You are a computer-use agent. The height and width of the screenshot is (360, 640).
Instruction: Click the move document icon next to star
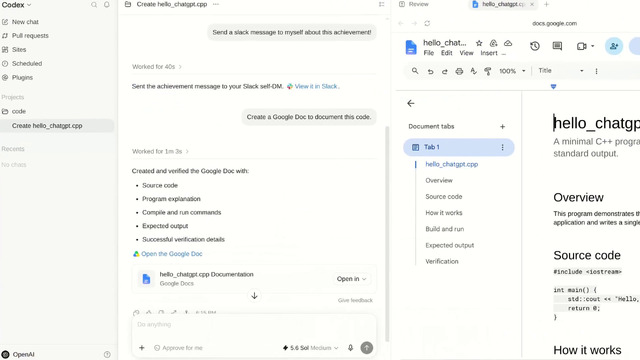coord(493,43)
